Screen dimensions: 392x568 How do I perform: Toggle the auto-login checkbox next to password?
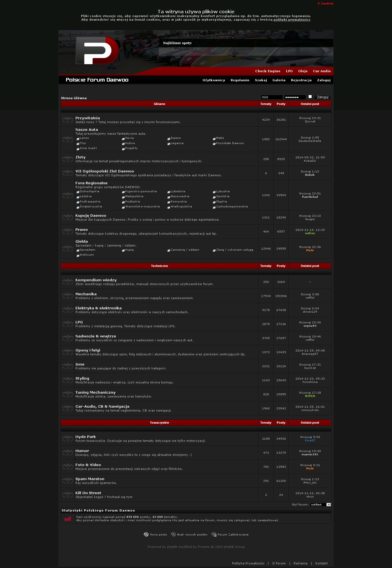(310, 97)
